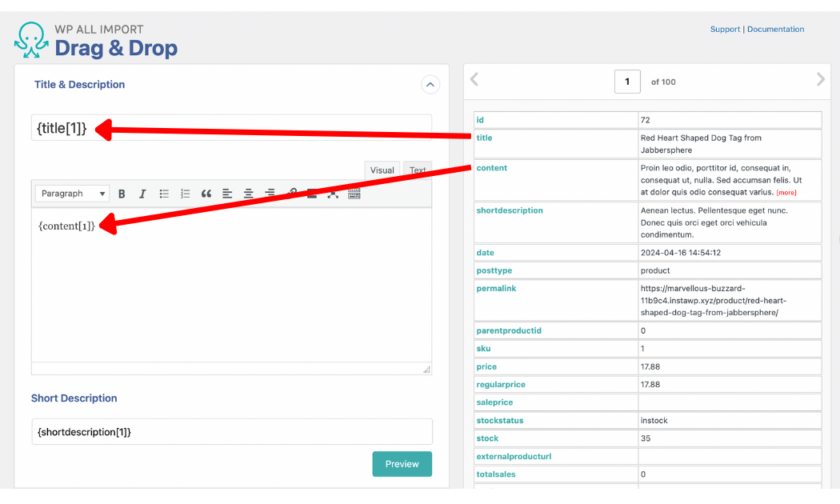
Task: Go to the next record arrow
Action: pyautogui.click(x=820, y=79)
